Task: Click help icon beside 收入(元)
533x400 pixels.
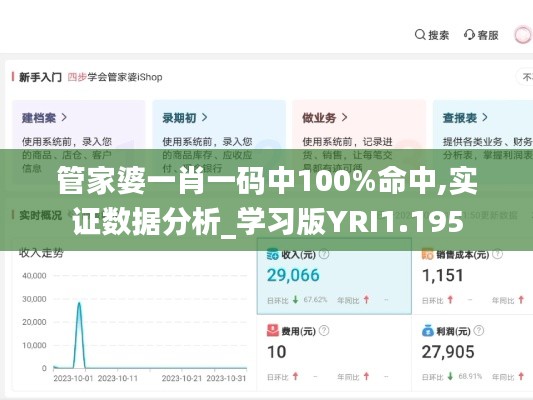Action: click(324, 254)
